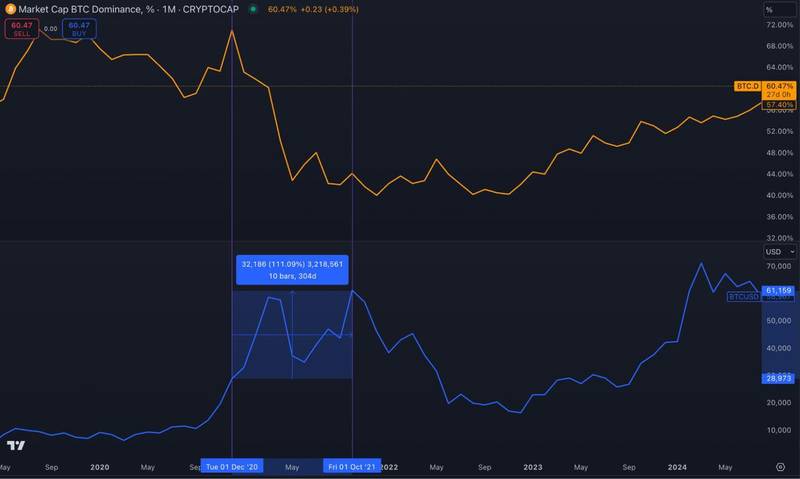This screenshot has height=479, width=800.
Task: Click the 20,000 price axis label
Action: (x=779, y=402)
